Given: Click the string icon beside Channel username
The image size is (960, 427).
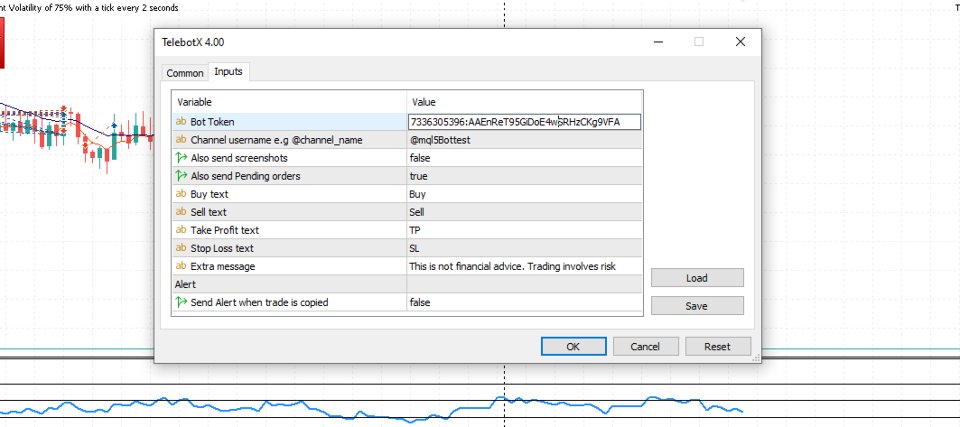Looking at the screenshot, I should (181, 140).
